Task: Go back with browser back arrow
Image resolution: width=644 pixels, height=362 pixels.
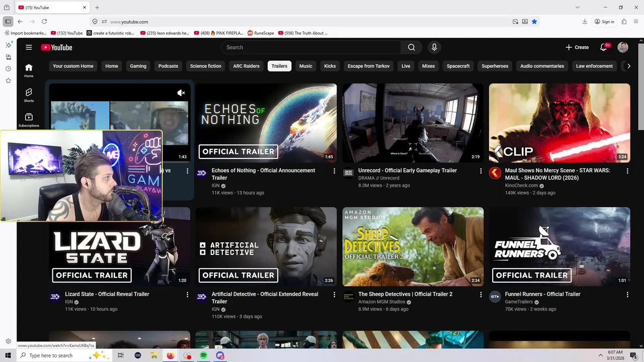Action: pos(20,22)
